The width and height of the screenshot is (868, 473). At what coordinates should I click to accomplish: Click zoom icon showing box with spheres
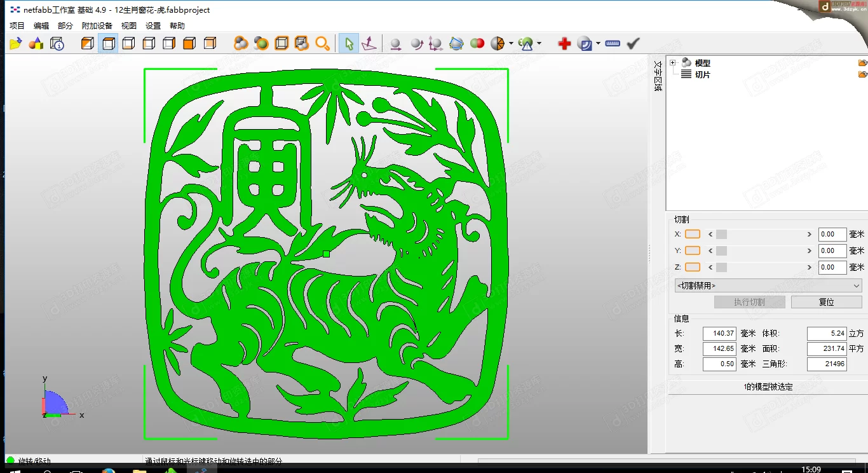point(302,43)
